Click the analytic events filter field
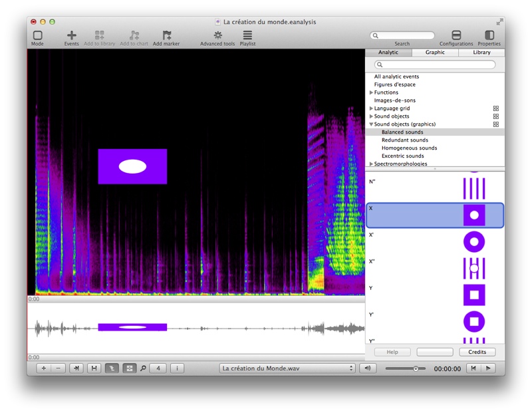 click(x=435, y=65)
